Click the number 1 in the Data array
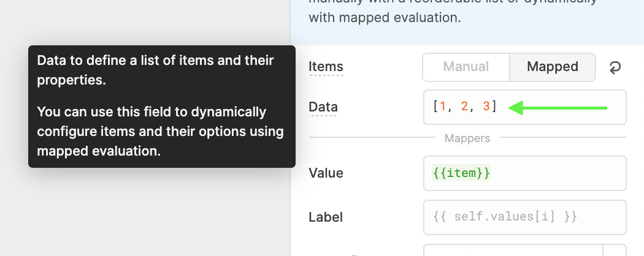Viewport: 644px width, 256px height. click(x=442, y=107)
